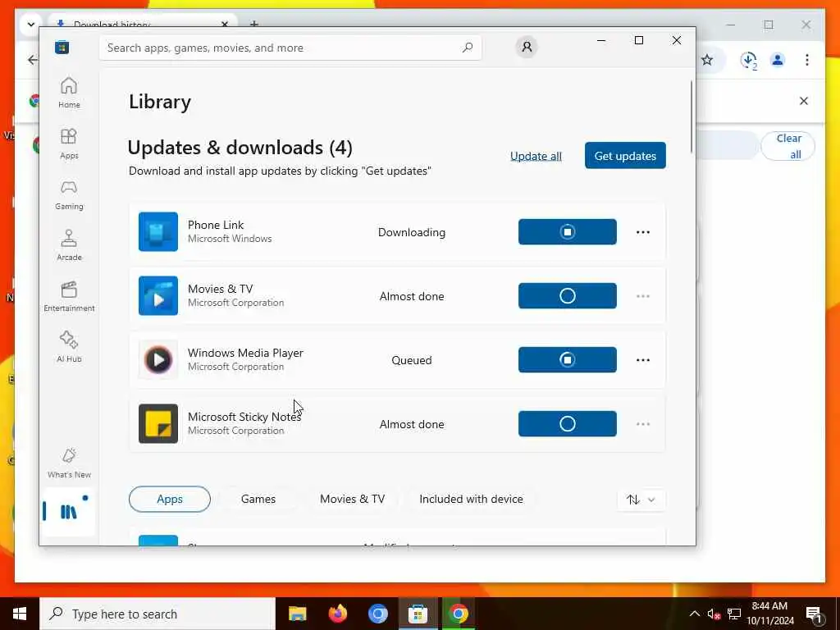Open Chrome downloads indicator icon
840x630 pixels.
pos(749,60)
